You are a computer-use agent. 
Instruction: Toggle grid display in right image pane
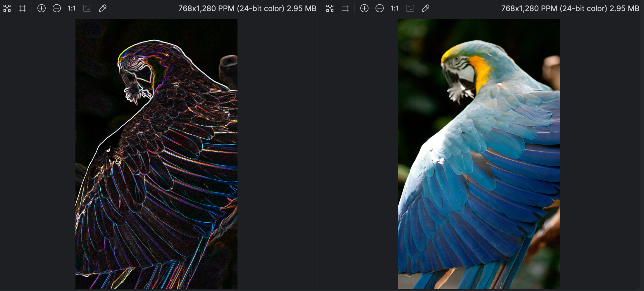coord(345,8)
